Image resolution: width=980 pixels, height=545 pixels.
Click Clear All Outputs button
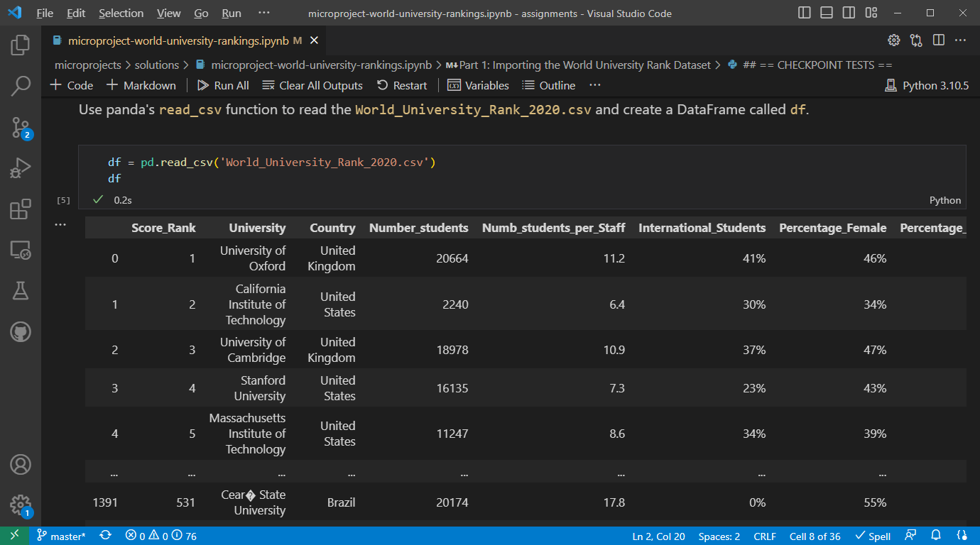312,85
